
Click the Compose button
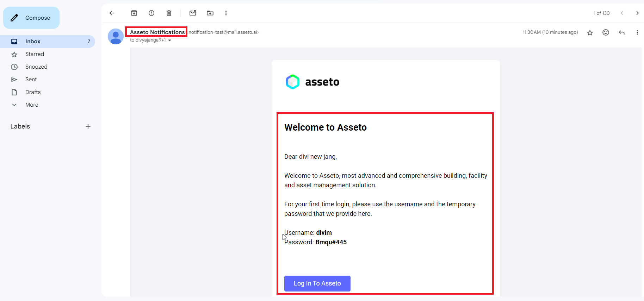[31, 18]
